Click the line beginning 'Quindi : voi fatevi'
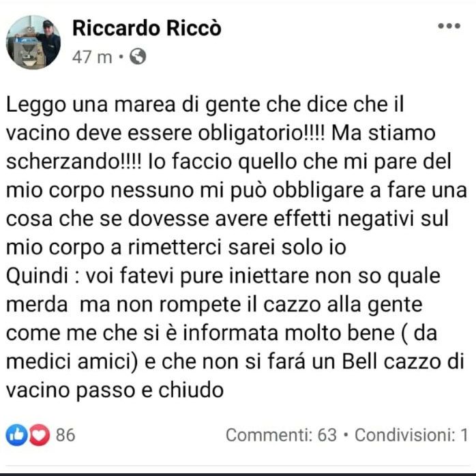The image size is (476, 476). pos(223,277)
